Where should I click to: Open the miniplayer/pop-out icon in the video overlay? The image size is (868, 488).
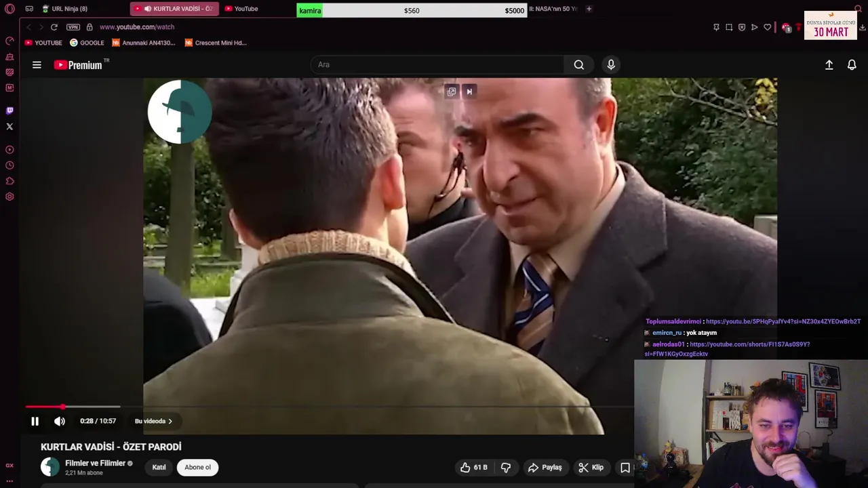click(x=452, y=91)
